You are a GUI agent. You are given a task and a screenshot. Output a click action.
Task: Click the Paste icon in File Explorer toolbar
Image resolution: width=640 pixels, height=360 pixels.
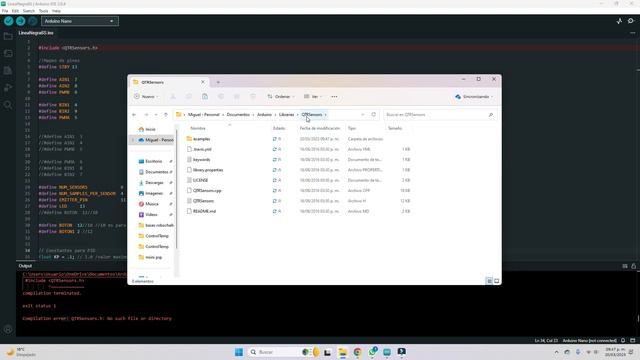point(205,97)
